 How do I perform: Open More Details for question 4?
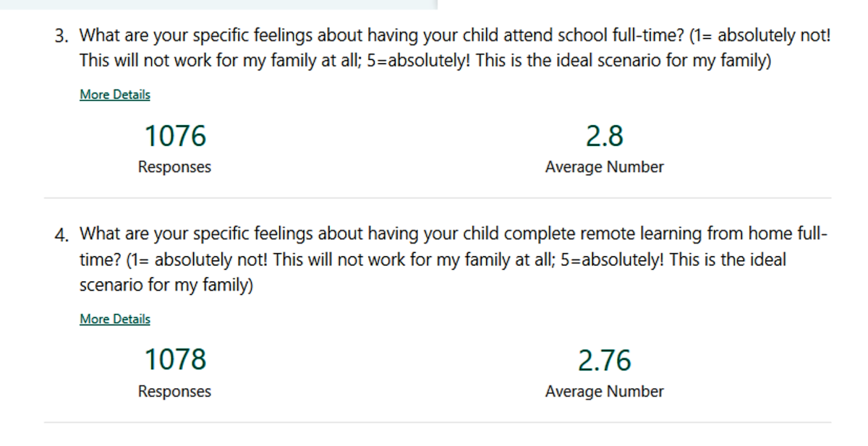[115, 319]
